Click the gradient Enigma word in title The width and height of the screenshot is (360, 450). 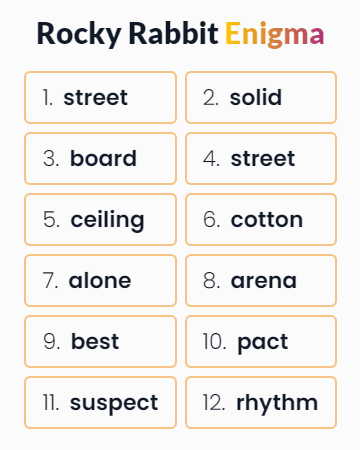click(x=275, y=34)
